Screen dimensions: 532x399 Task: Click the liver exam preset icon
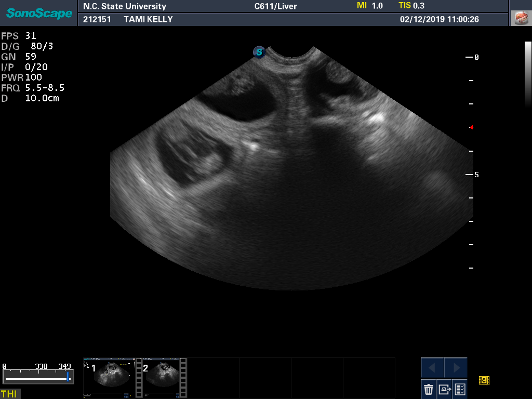[x=521, y=18]
